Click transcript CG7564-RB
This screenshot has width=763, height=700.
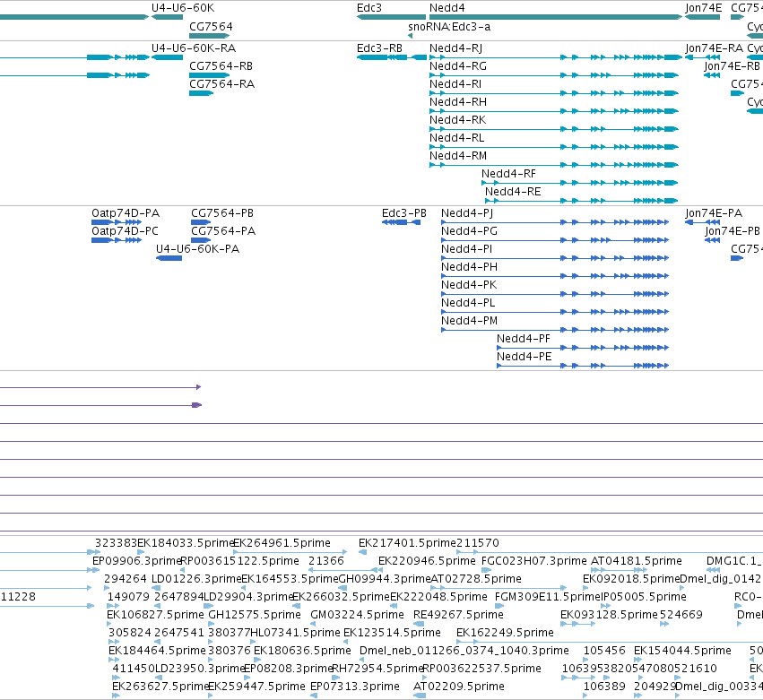[209, 75]
